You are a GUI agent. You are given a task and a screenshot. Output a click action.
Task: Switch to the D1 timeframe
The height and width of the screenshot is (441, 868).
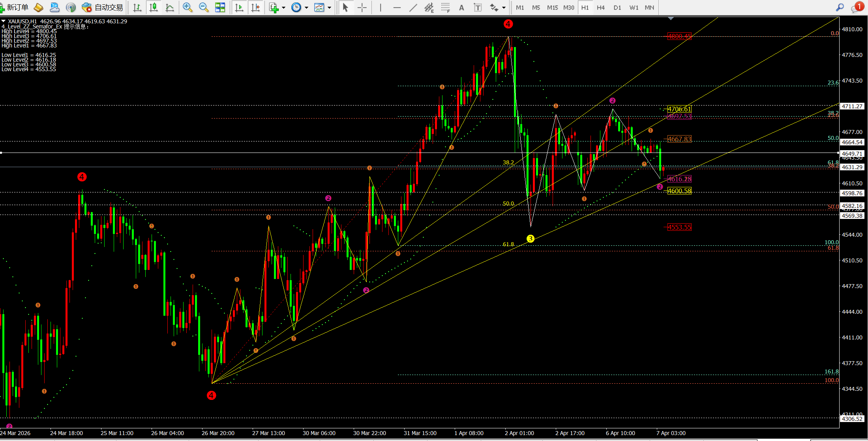[x=617, y=7]
